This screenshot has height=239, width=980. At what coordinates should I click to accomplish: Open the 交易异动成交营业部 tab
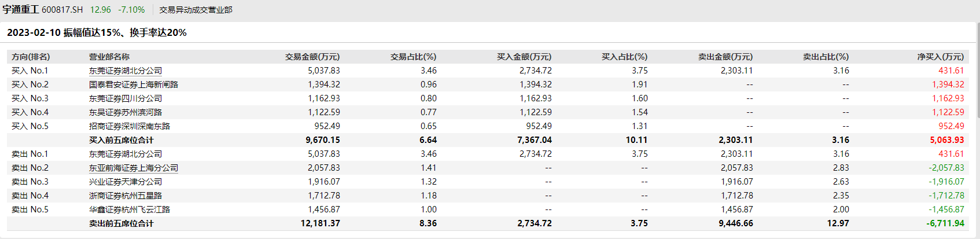[x=196, y=10]
